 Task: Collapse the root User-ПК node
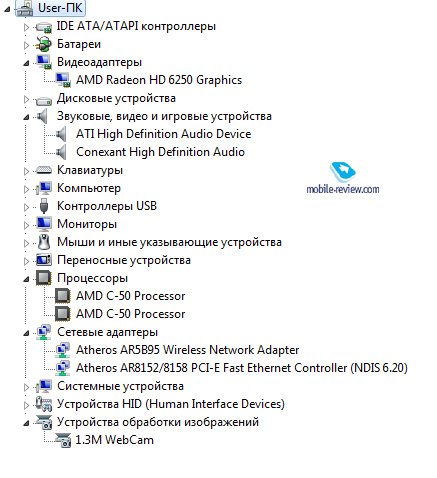[x=7, y=9]
